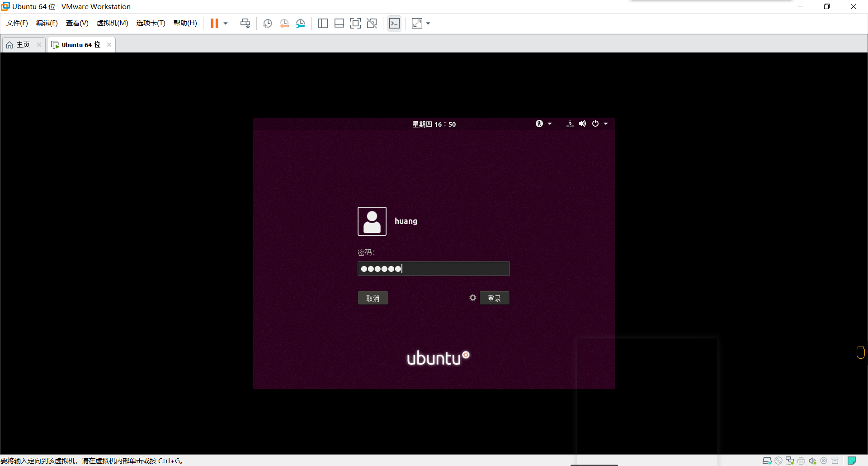Pause the virtual machine with the orange button

point(214,24)
